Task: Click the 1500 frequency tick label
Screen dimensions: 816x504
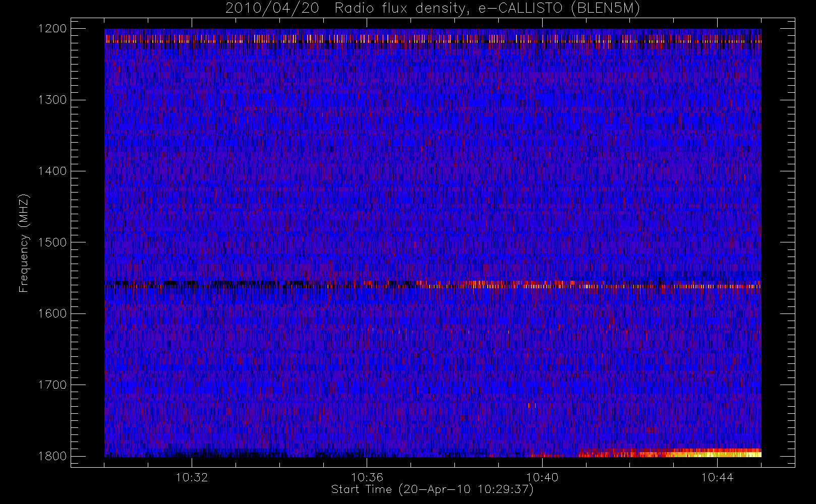Action: (52, 242)
